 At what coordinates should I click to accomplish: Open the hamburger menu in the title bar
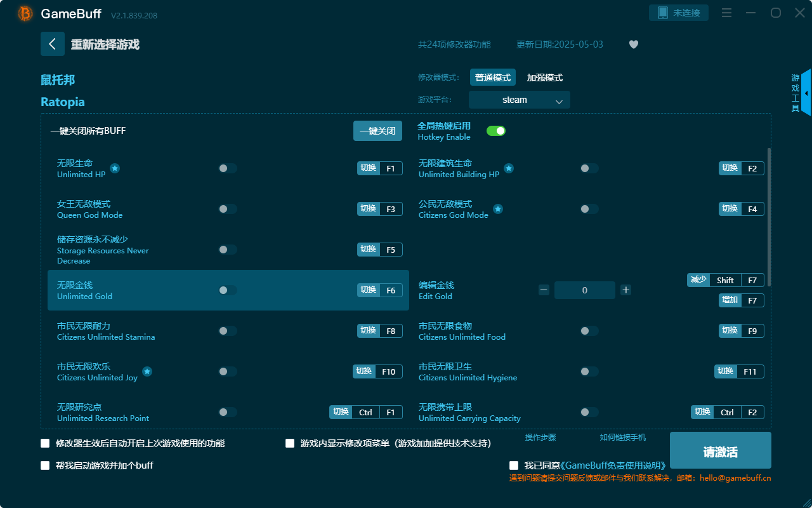coord(726,12)
